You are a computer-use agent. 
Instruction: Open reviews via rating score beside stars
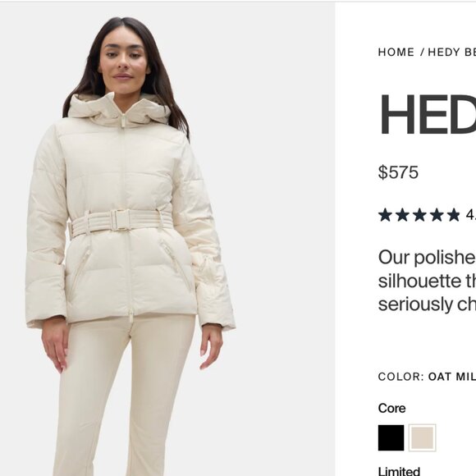(471, 215)
